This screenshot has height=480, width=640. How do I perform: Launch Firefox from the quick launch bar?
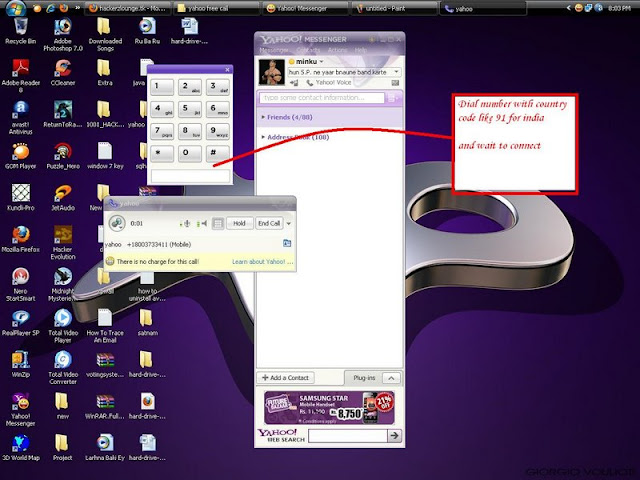click(x=64, y=8)
